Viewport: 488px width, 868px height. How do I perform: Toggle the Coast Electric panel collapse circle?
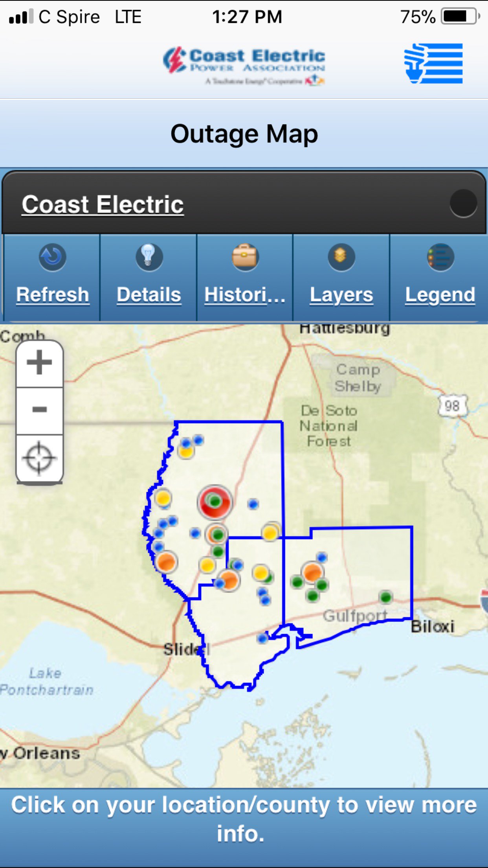coord(463,203)
